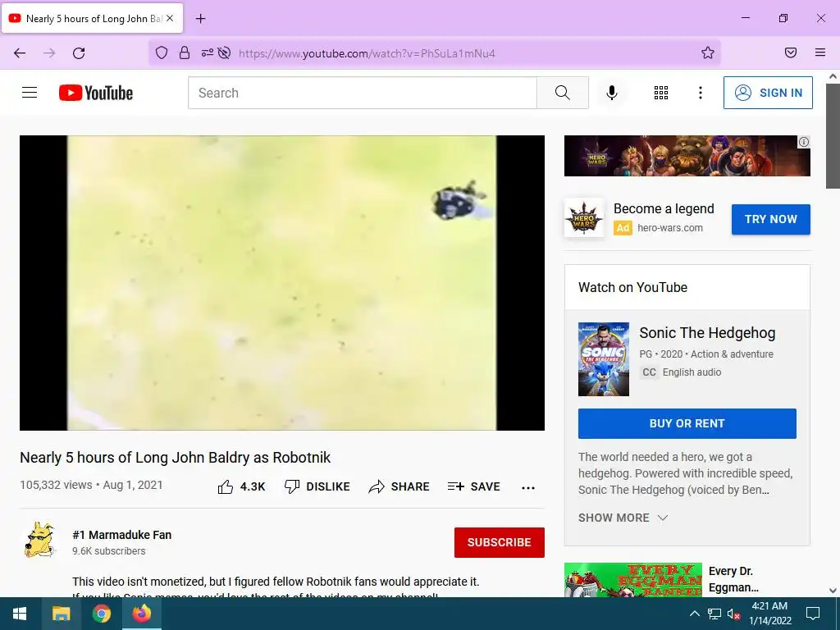Open the muted volume tray icon
The height and width of the screenshot is (630, 840).
[x=734, y=614]
